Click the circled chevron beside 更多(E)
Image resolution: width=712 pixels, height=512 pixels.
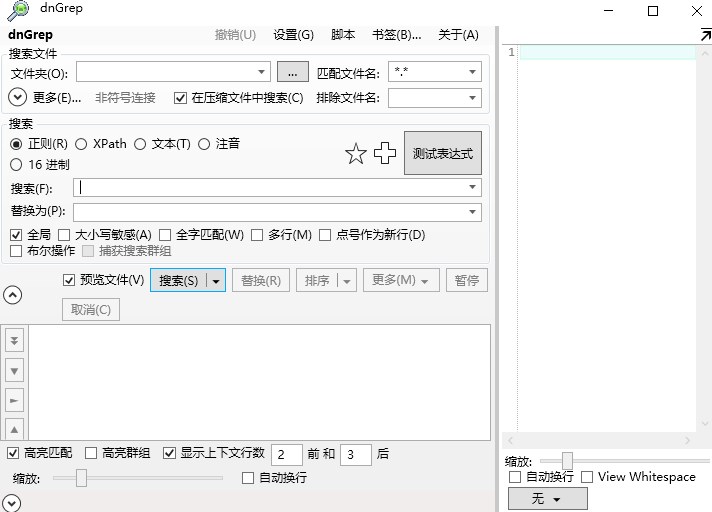tap(17, 98)
